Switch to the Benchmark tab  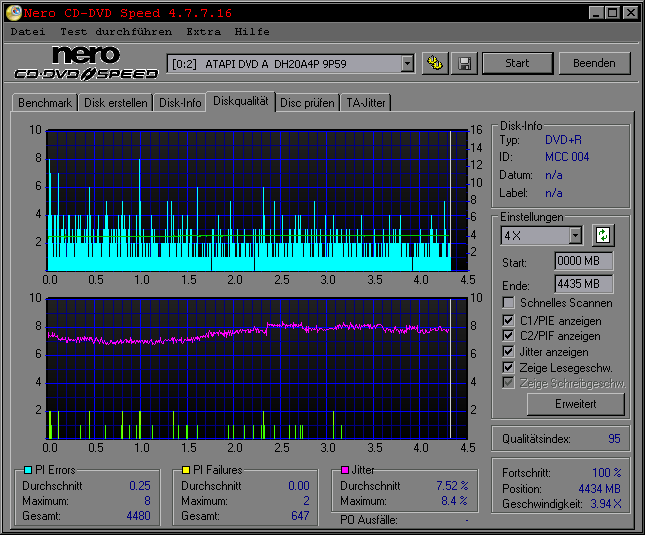click(45, 103)
